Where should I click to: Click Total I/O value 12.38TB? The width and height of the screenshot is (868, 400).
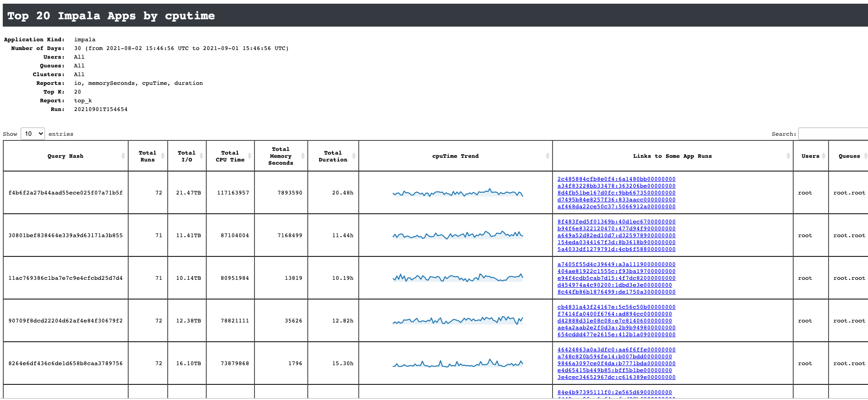[189, 321]
